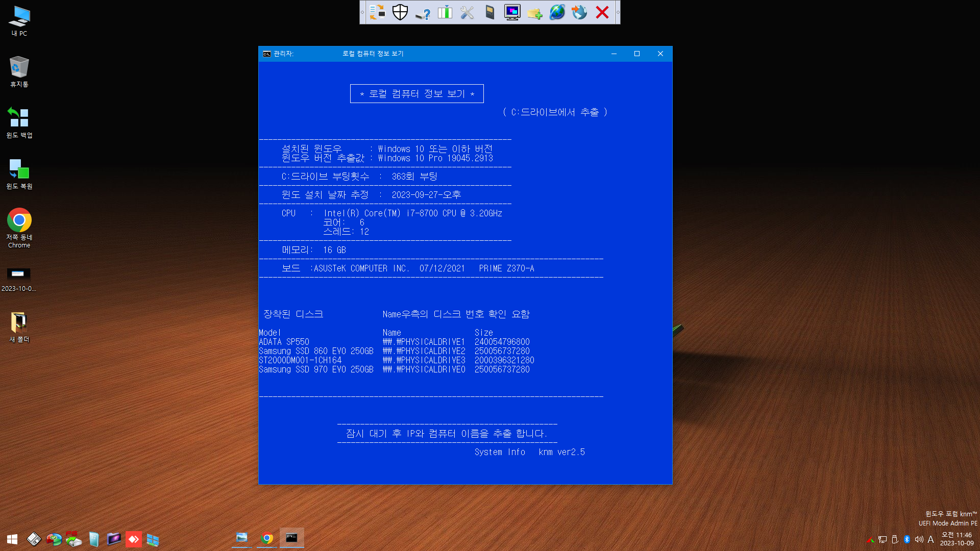The height and width of the screenshot is (551, 980).
Task: Open the FS drive capture icon in taskbar
Action: [73, 539]
